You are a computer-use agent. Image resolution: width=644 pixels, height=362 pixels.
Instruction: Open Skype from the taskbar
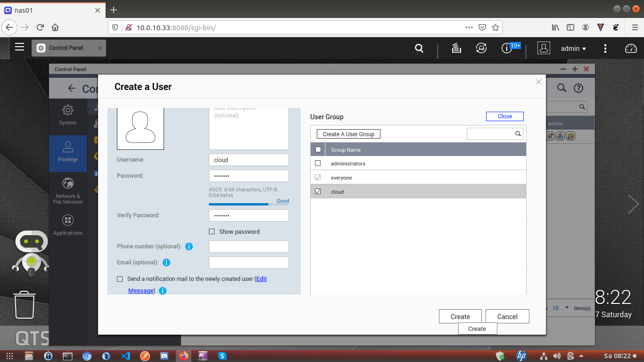[222, 356]
